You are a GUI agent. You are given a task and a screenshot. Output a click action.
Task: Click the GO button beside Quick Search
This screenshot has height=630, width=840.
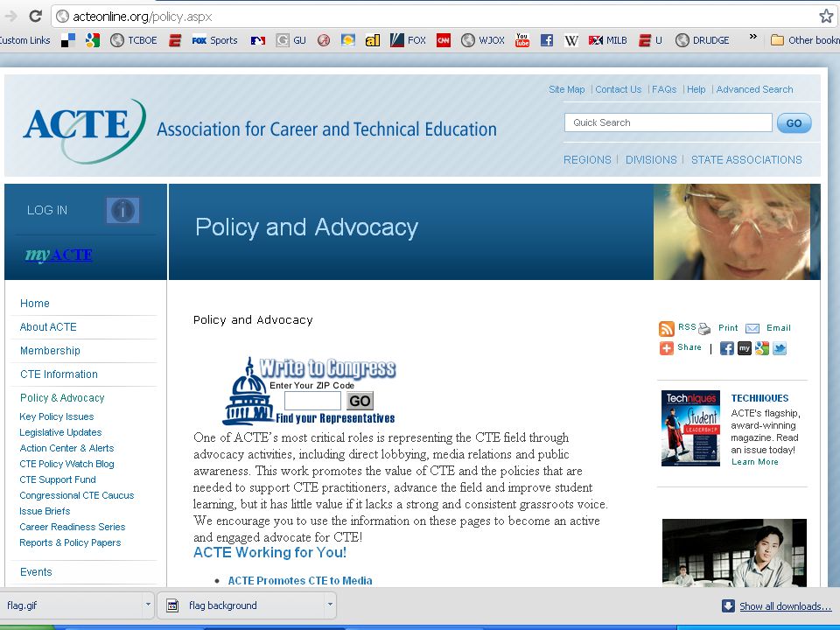point(794,123)
